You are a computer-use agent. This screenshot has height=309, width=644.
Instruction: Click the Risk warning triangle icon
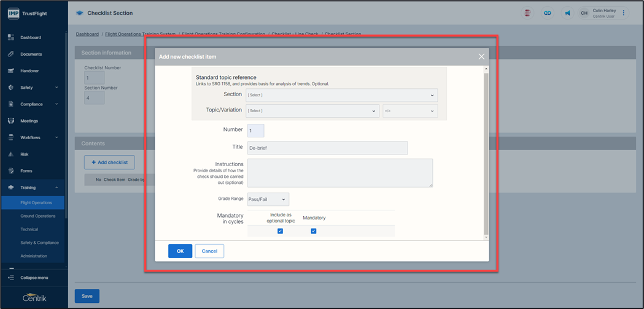pos(11,154)
